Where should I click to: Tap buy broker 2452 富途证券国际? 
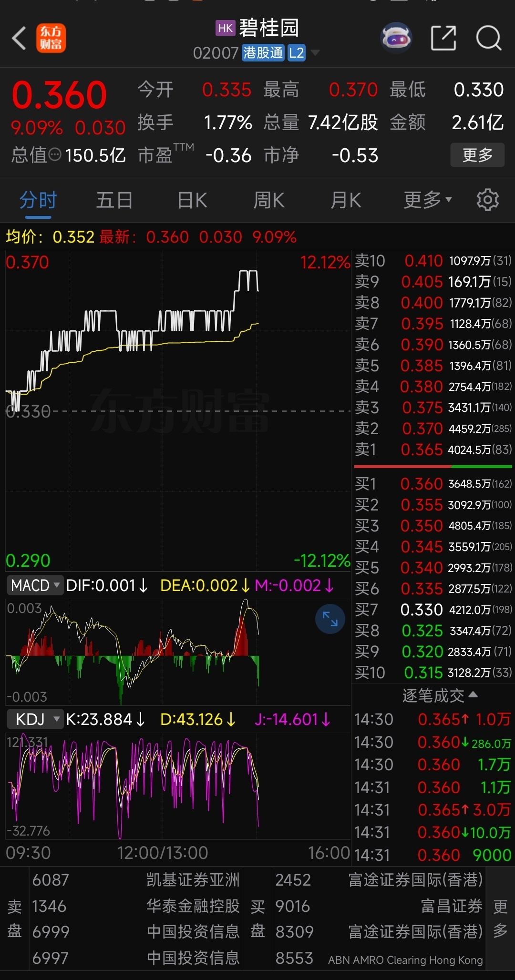pyautogui.click(x=379, y=880)
